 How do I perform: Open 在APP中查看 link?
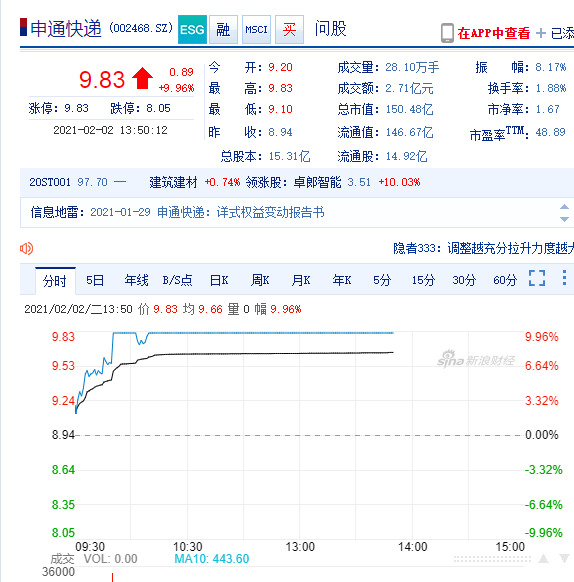[493, 33]
